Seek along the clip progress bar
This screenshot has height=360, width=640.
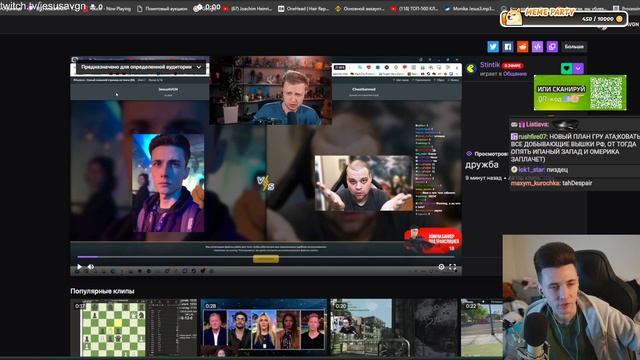tap(266, 257)
